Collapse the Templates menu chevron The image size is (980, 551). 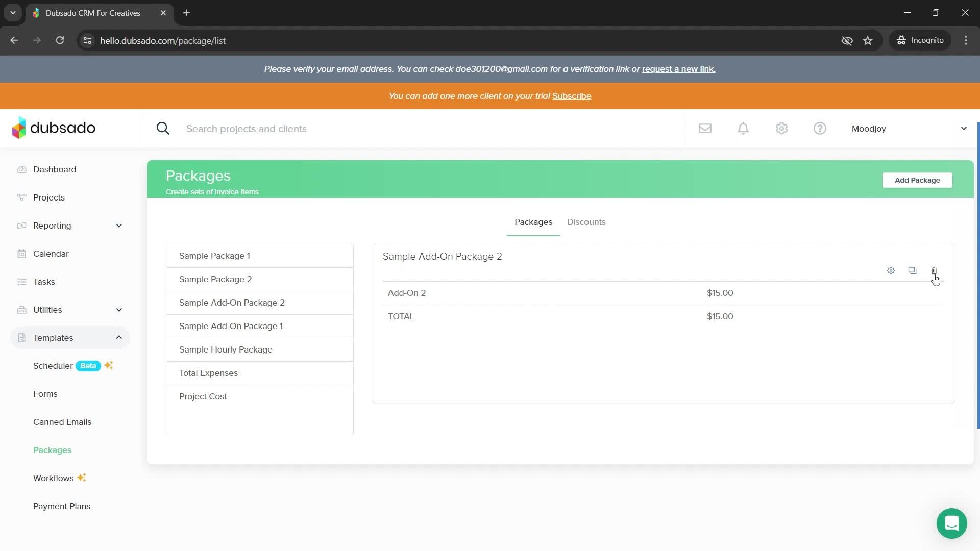click(119, 338)
